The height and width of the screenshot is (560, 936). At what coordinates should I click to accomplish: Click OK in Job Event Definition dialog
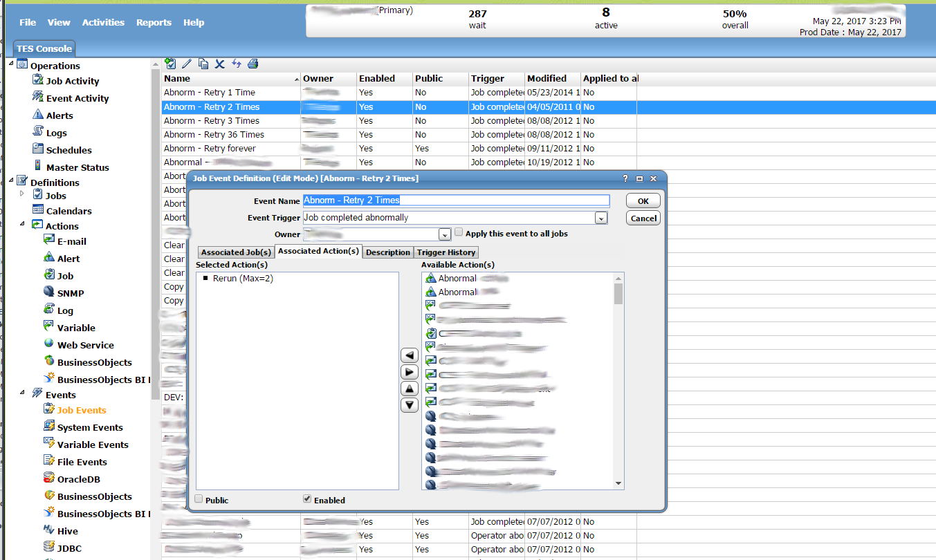point(643,200)
